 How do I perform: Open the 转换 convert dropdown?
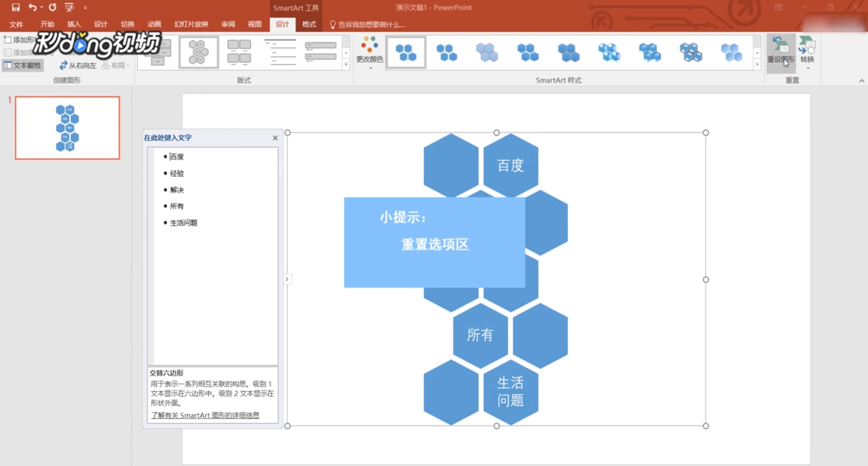pos(807,52)
